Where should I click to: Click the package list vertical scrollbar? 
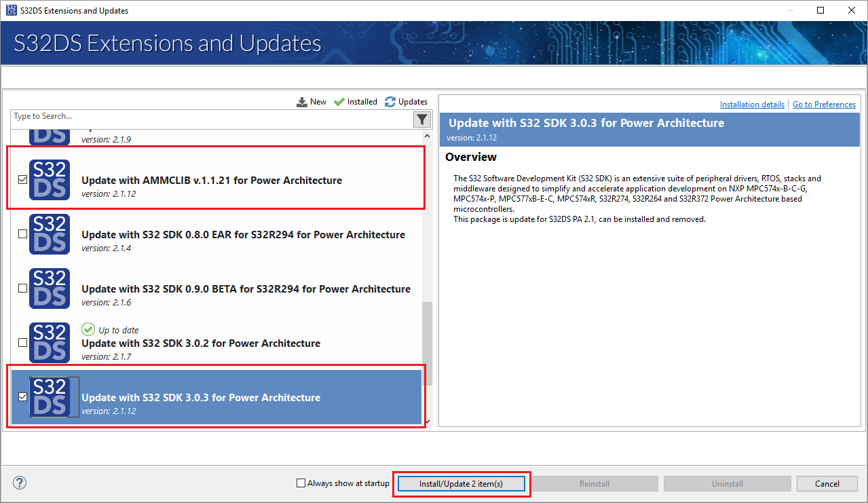click(x=429, y=339)
